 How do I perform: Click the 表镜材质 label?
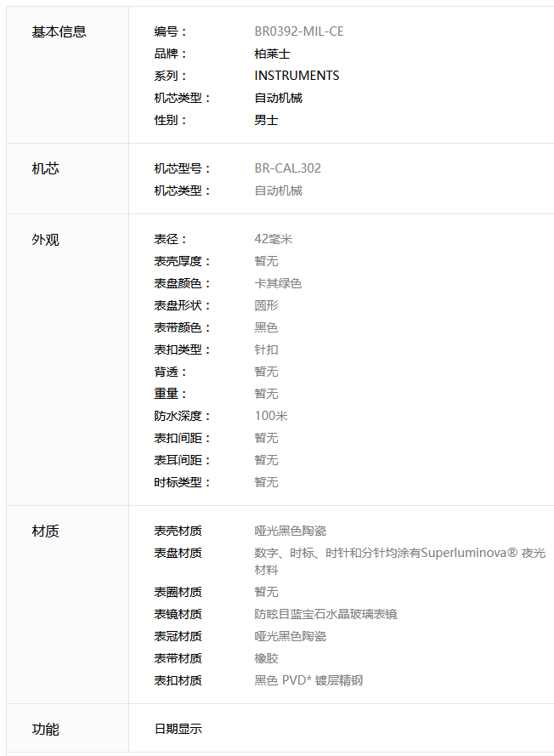pos(178,614)
